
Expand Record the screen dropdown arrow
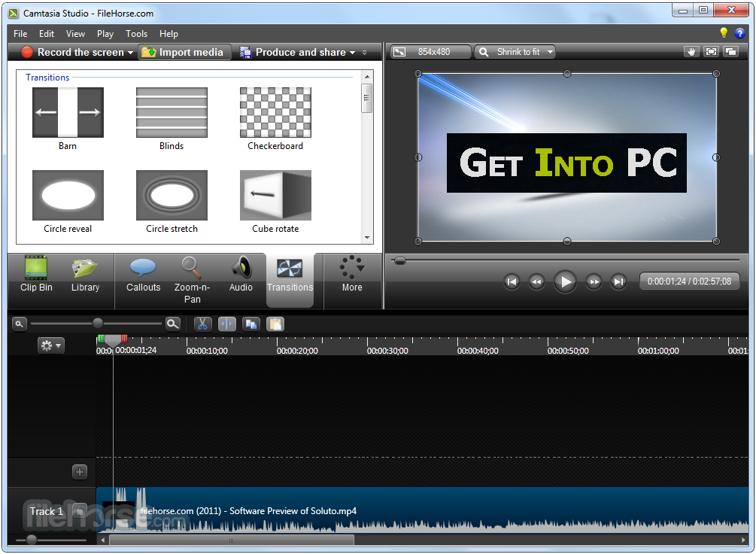[131, 53]
